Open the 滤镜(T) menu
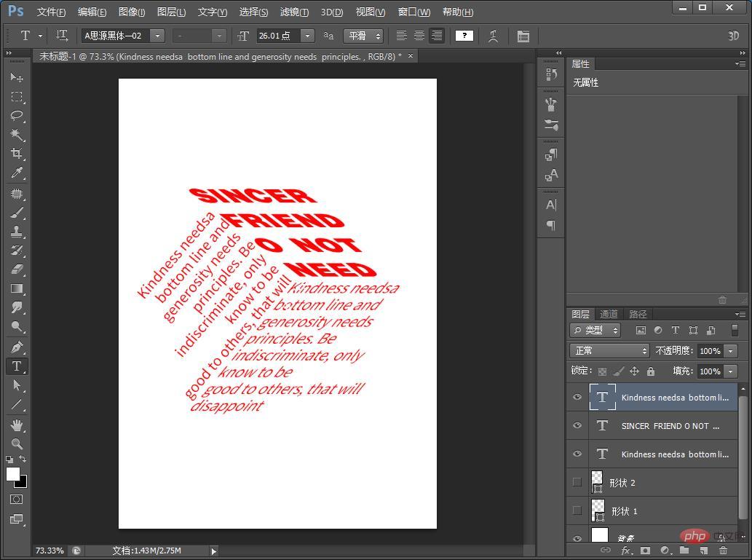752x560 pixels. click(294, 12)
